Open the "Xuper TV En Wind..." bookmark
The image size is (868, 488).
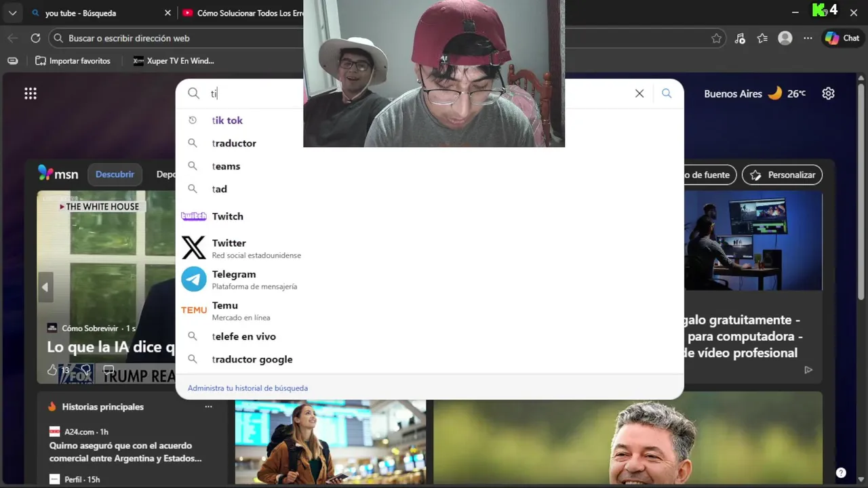point(174,61)
